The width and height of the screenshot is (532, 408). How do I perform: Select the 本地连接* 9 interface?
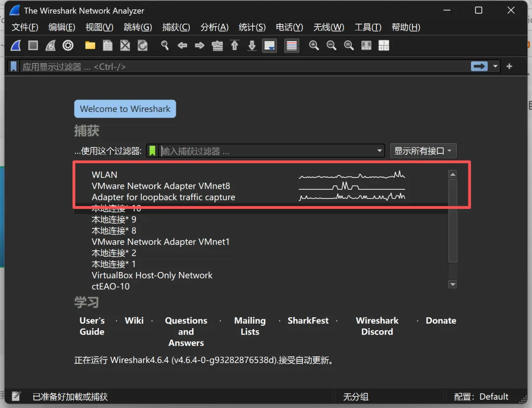click(x=261, y=220)
